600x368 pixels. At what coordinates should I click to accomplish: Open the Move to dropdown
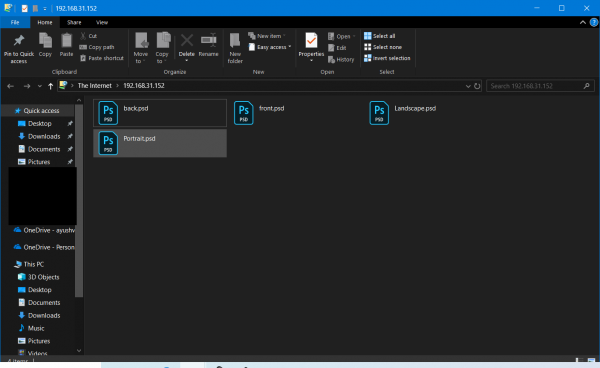click(x=141, y=48)
